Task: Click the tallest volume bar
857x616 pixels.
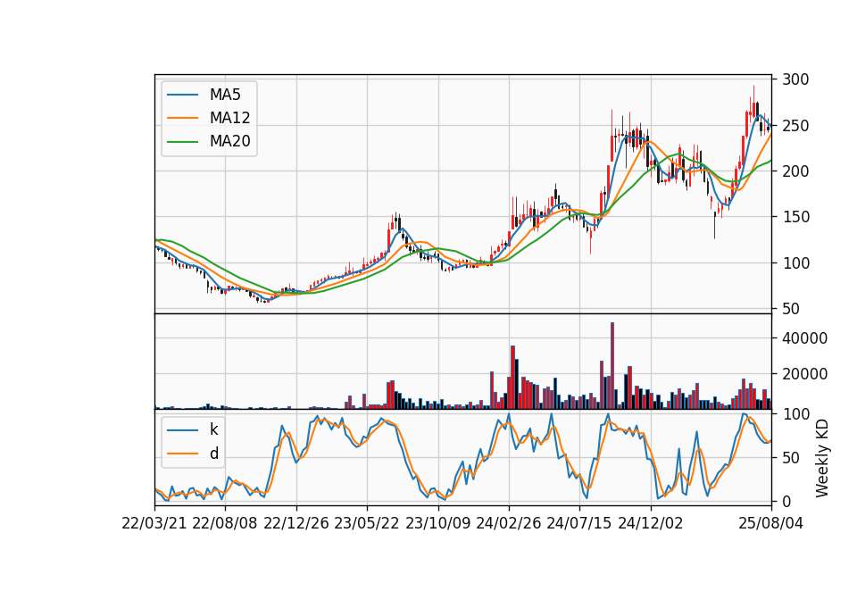Action: click(612, 366)
